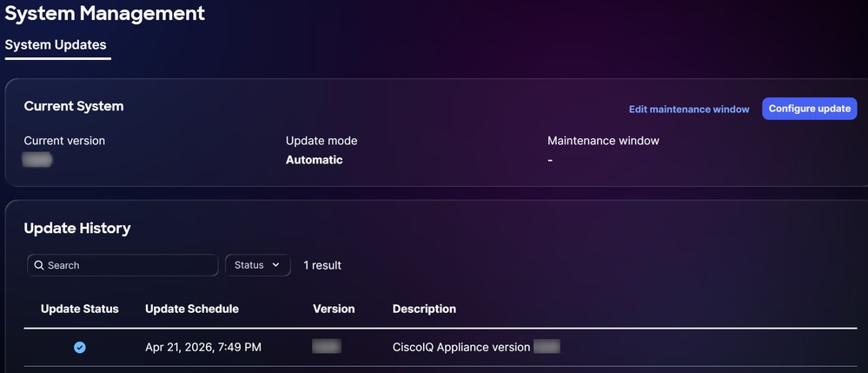Click the Version column header

point(334,309)
